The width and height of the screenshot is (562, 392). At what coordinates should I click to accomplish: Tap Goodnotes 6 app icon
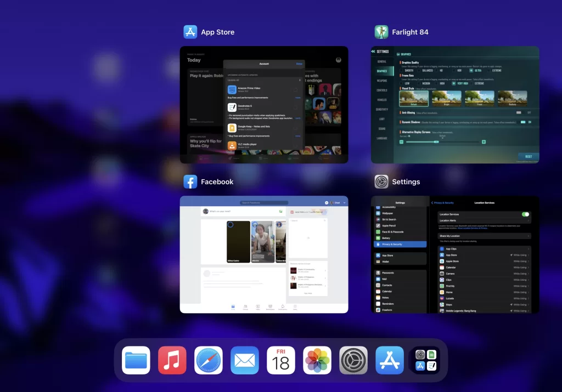(232, 107)
